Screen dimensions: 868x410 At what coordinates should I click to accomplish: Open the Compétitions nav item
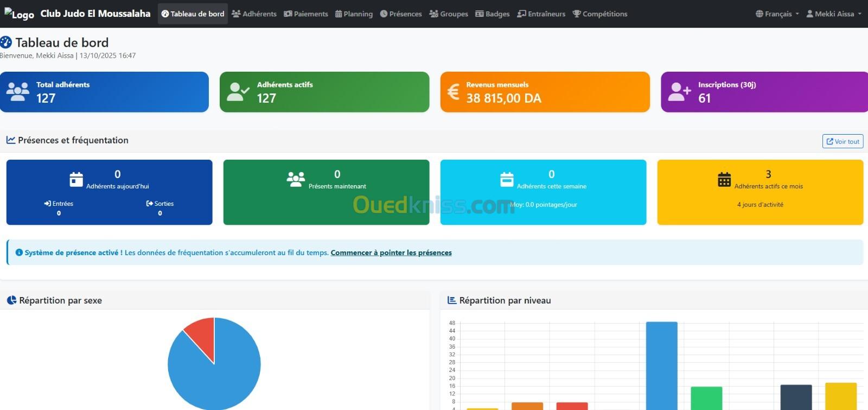[600, 14]
